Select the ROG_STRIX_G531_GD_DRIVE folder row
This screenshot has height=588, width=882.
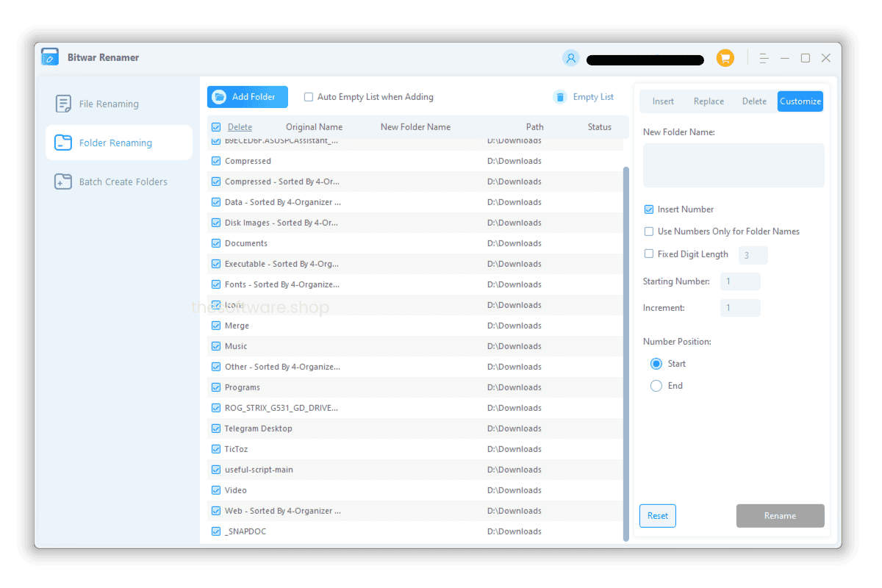point(415,408)
